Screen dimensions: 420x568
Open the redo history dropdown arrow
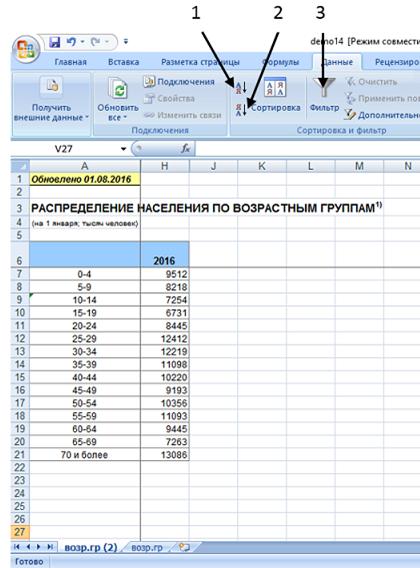click(x=107, y=42)
